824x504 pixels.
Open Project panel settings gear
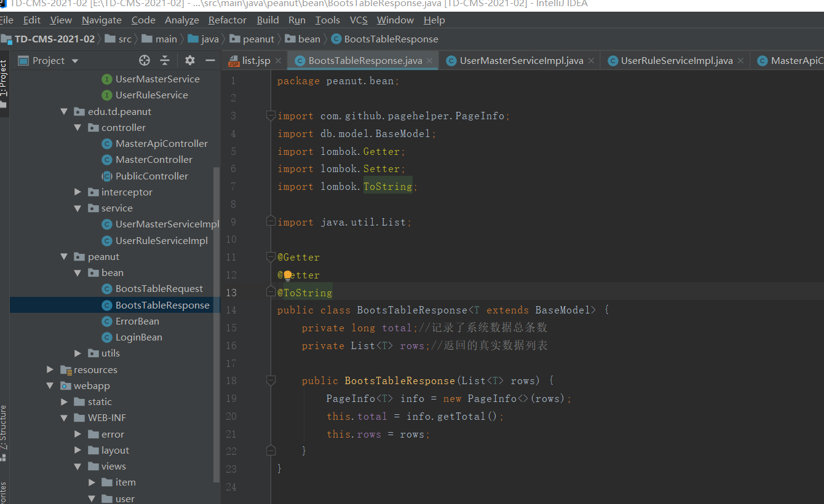[x=190, y=60]
